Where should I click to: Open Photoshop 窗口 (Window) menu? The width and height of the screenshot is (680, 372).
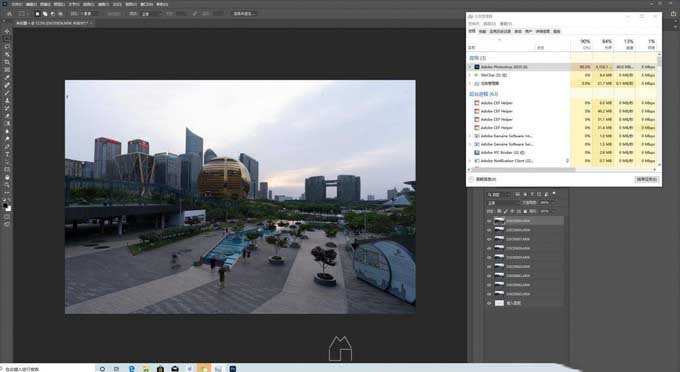(146, 4)
